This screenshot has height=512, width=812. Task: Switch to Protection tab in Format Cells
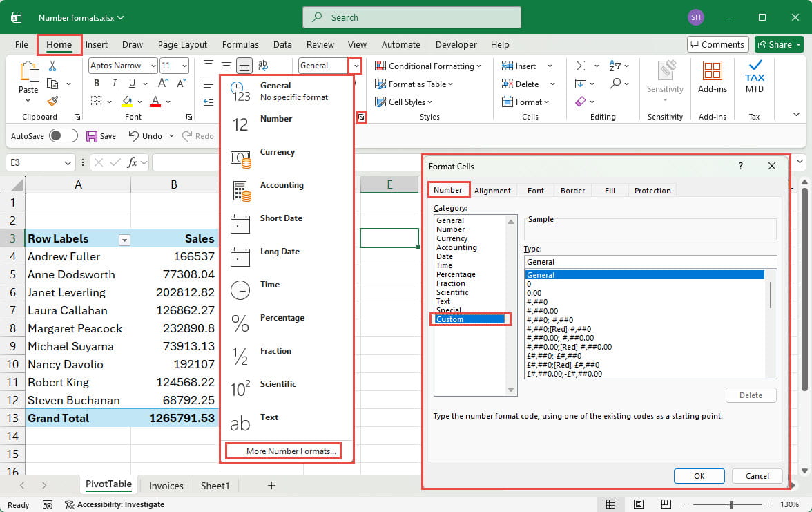[652, 191]
